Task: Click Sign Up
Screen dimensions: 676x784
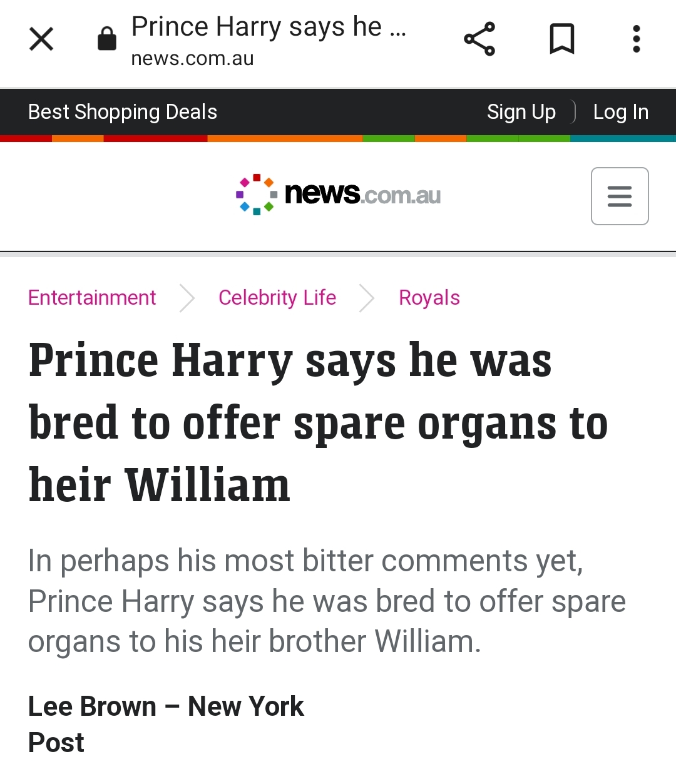Action: (521, 112)
